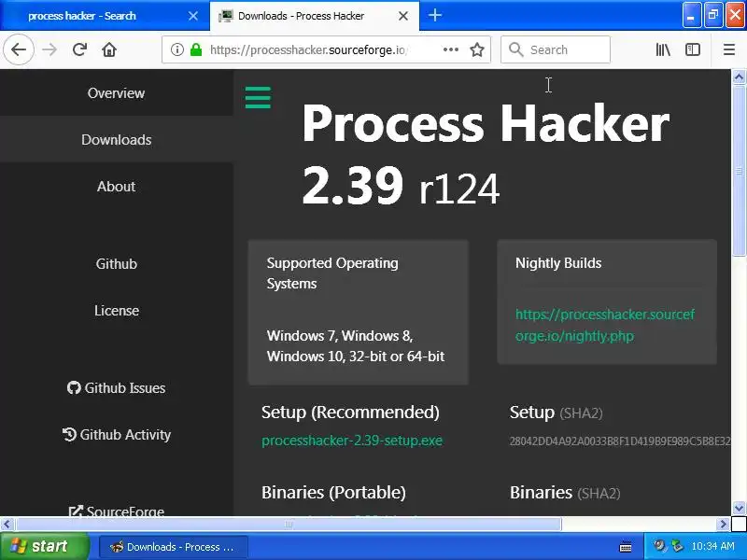Open Github Issues in sidebar
Image resolution: width=747 pixels, height=560 pixels.
(x=116, y=388)
